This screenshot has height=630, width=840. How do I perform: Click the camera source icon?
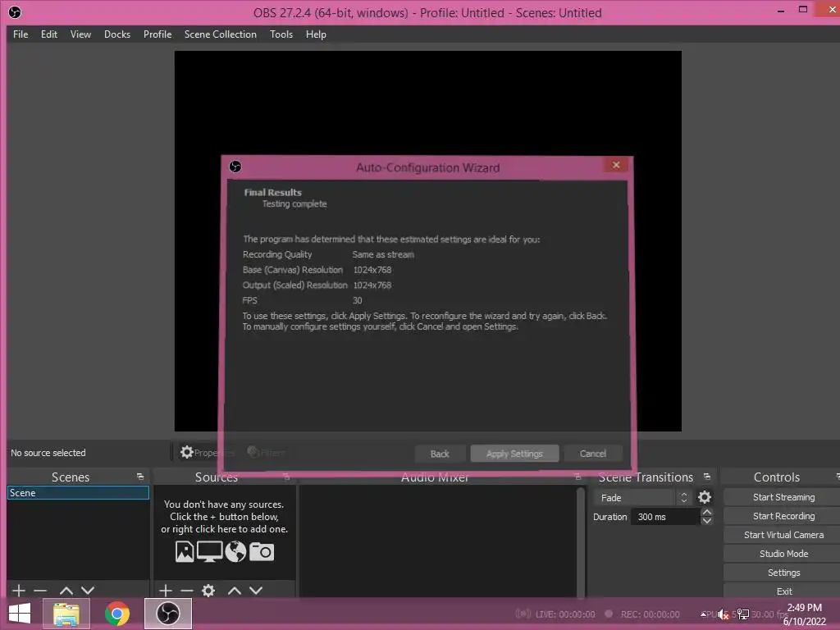coord(262,551)
